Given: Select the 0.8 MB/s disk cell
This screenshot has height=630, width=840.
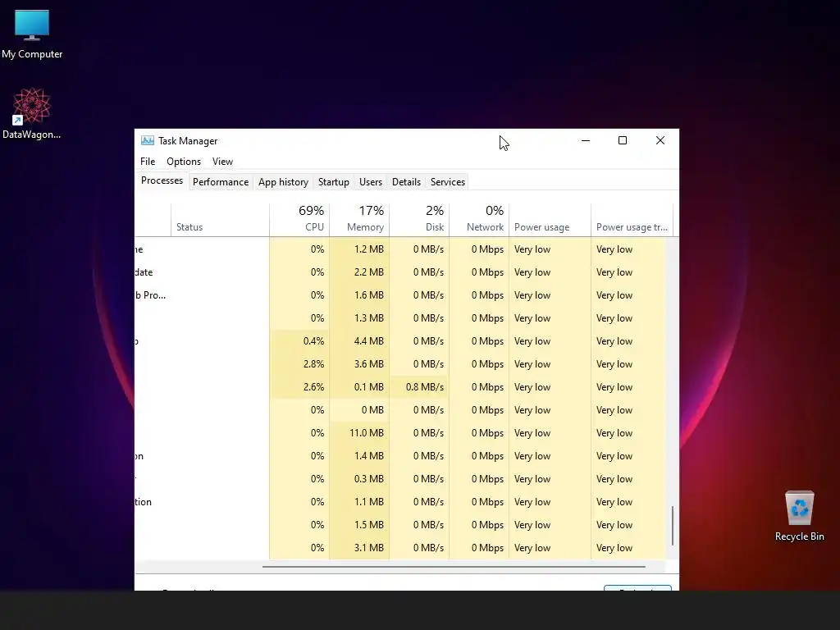Looking at the screenshot, I should [419, 387].
